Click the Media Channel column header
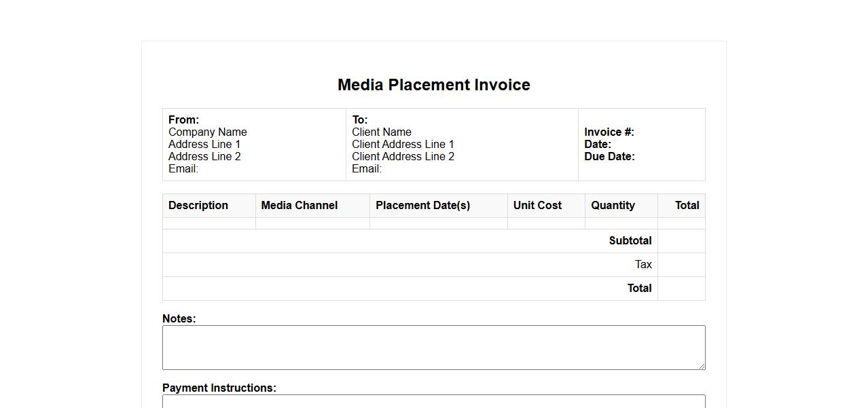 pyautogui.click(x=299, y=206)
